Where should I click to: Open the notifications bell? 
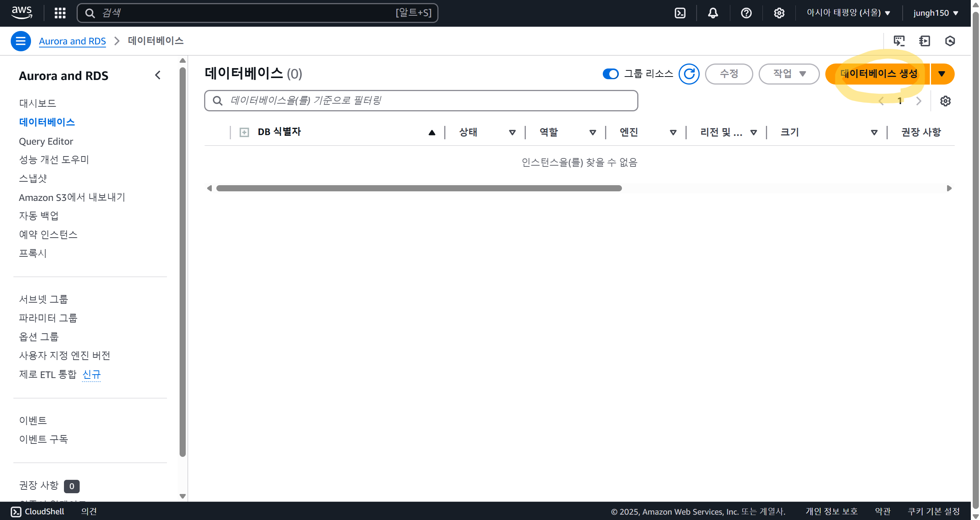point(713,13)
